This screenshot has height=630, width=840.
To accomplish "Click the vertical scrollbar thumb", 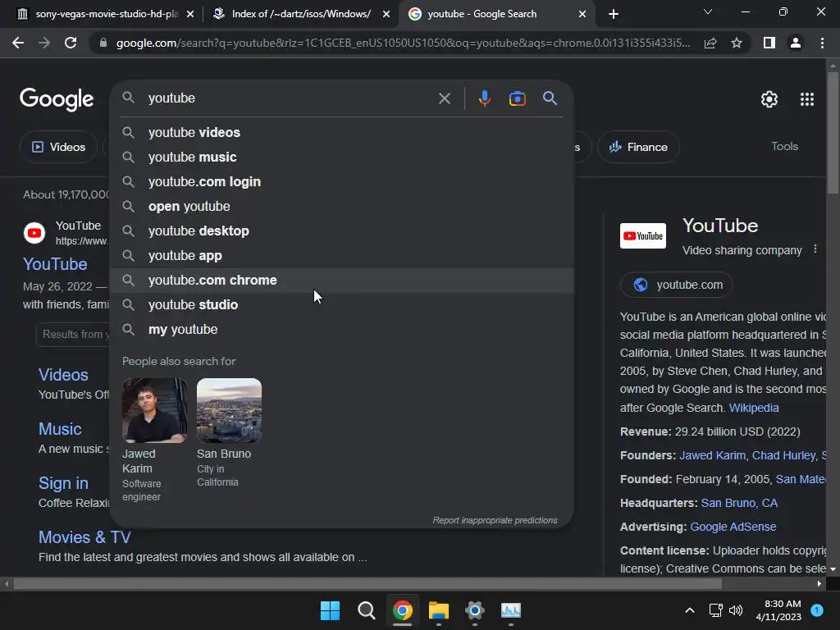I will (x=833, y=133).
